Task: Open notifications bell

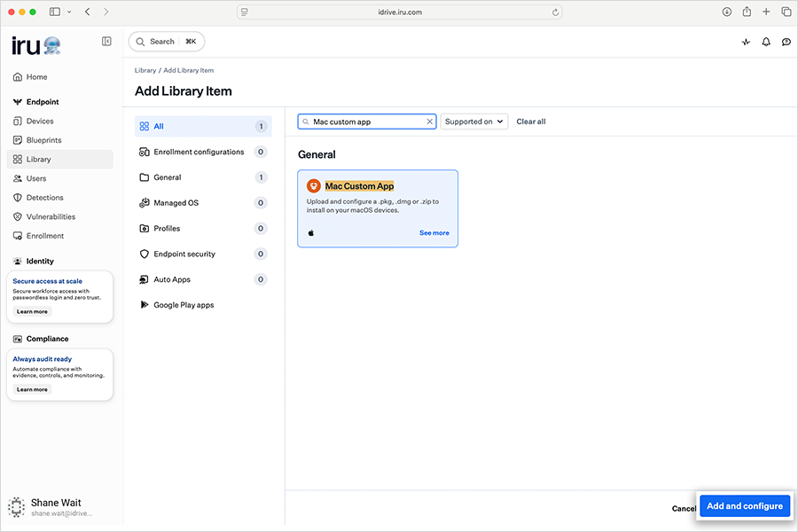Action: 766,42
